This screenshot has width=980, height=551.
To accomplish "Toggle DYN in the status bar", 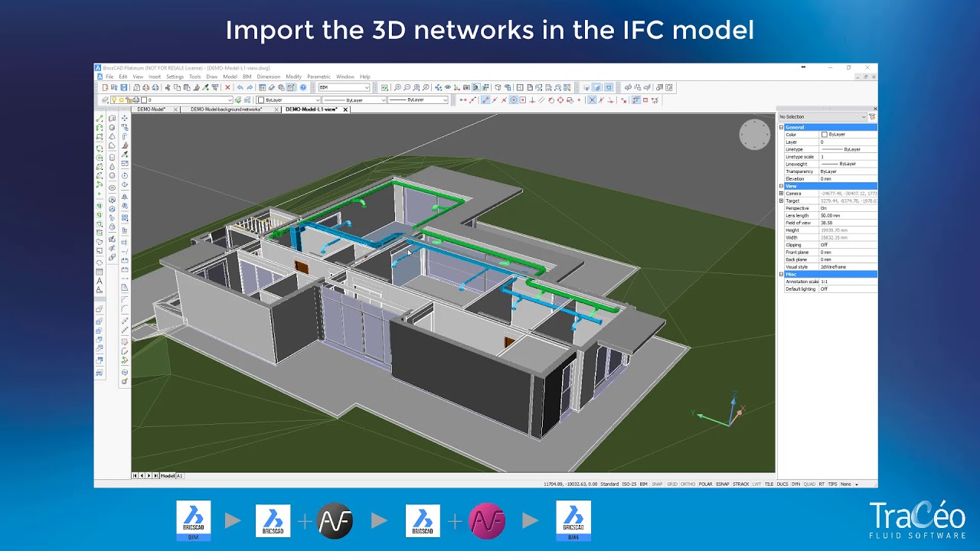I will coord(795,484).
